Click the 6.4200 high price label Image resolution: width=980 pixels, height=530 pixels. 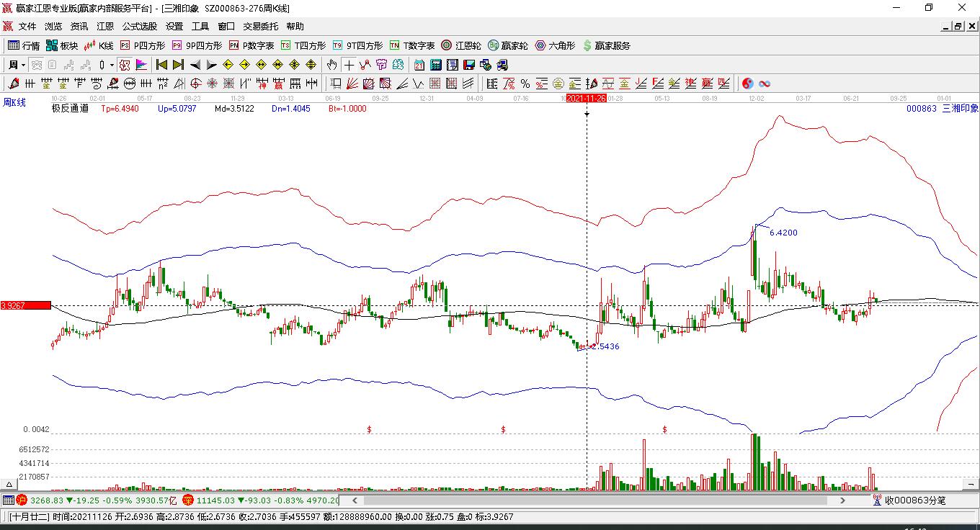783,233
